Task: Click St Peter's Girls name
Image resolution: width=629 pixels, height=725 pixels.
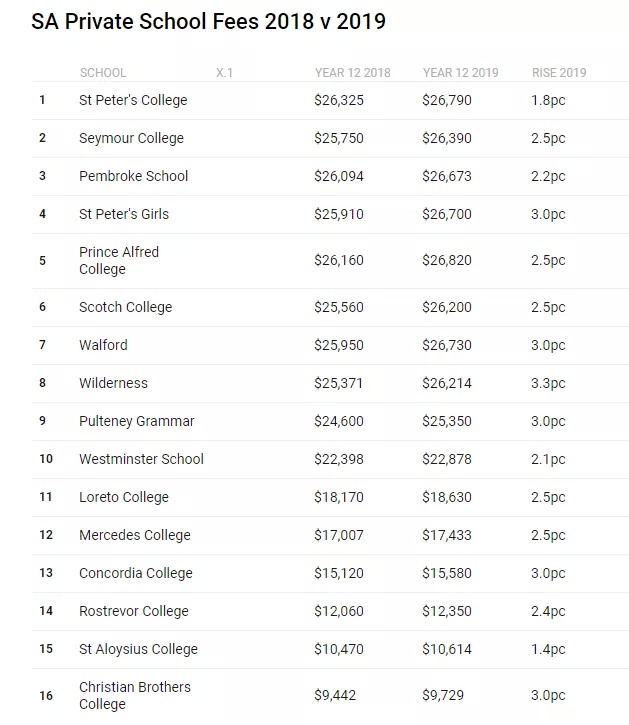Action: (124, 214)
